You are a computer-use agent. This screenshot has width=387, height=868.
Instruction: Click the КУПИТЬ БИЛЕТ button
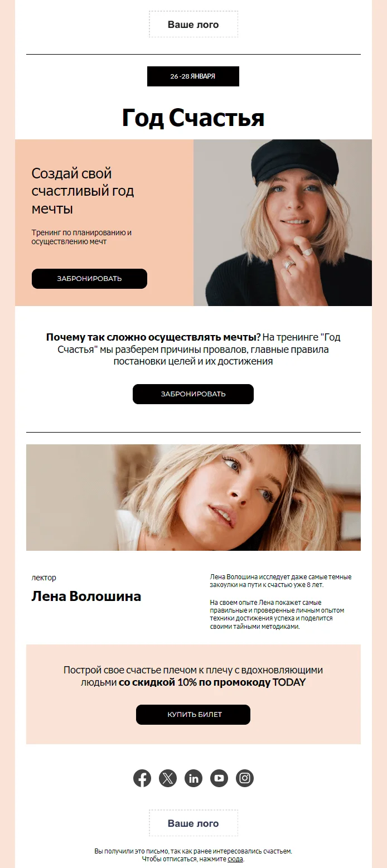[193, 715]
